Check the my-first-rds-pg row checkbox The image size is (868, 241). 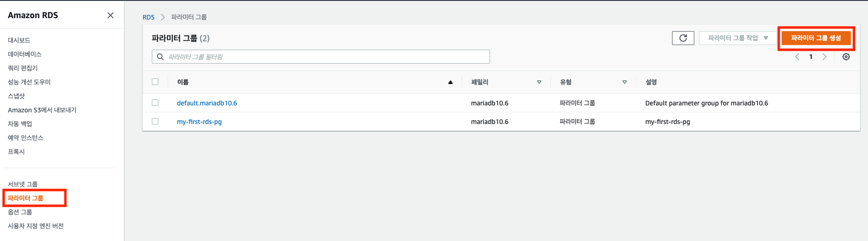click(x=155, y=121)
